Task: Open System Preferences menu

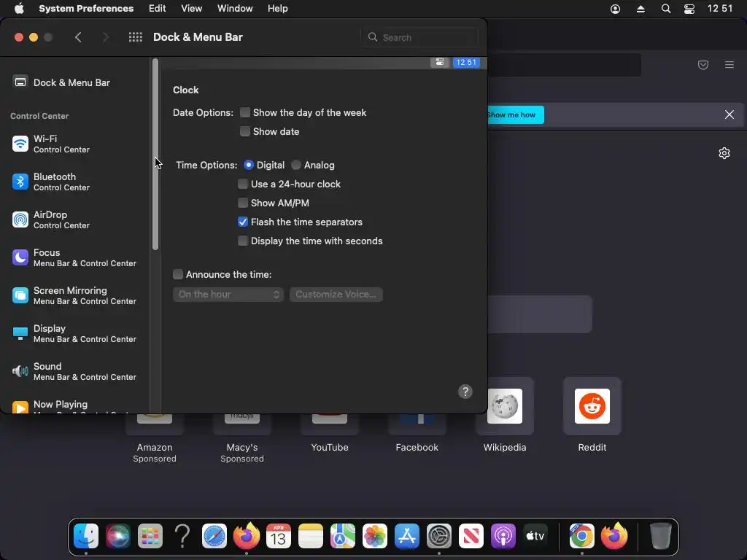Action: click(x=86, y=9)
